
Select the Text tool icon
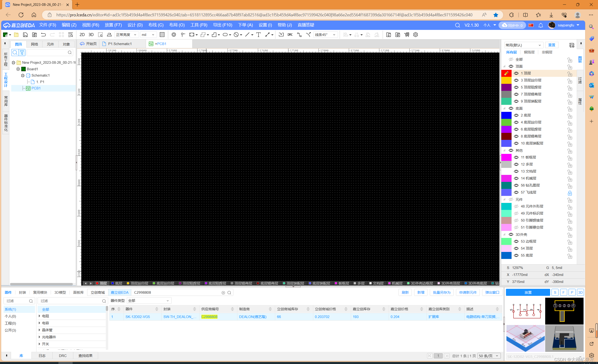258,35
